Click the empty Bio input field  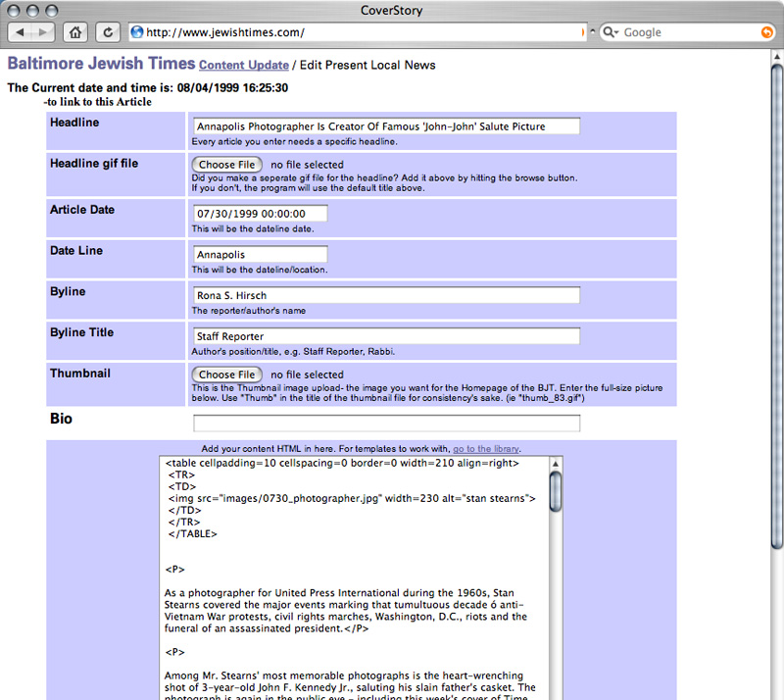point(386,424)
